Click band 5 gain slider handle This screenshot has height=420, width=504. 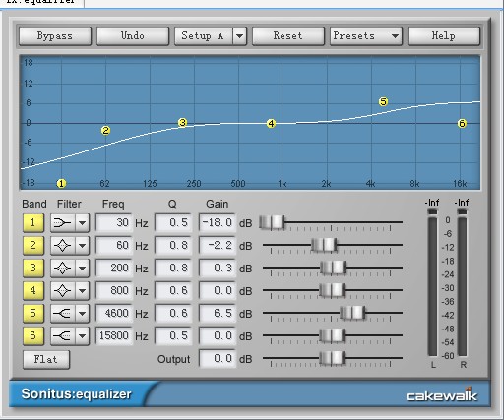pos(352,313)
